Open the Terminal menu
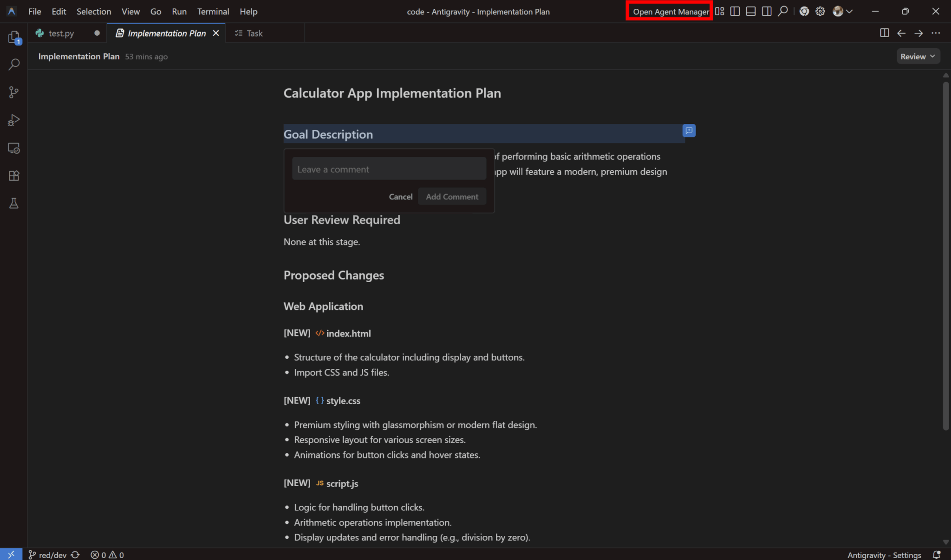This screenshot has width=951, height=560. pyautogui.click(x=213, y=12)
